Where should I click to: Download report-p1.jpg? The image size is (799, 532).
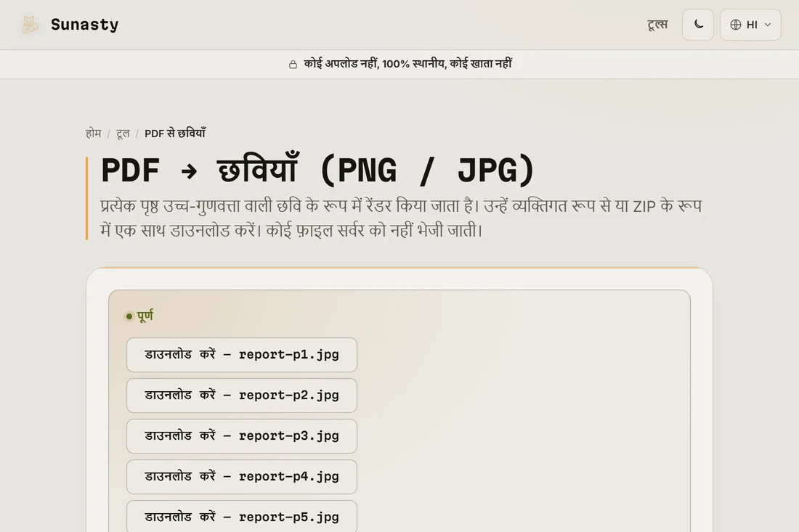242,355
